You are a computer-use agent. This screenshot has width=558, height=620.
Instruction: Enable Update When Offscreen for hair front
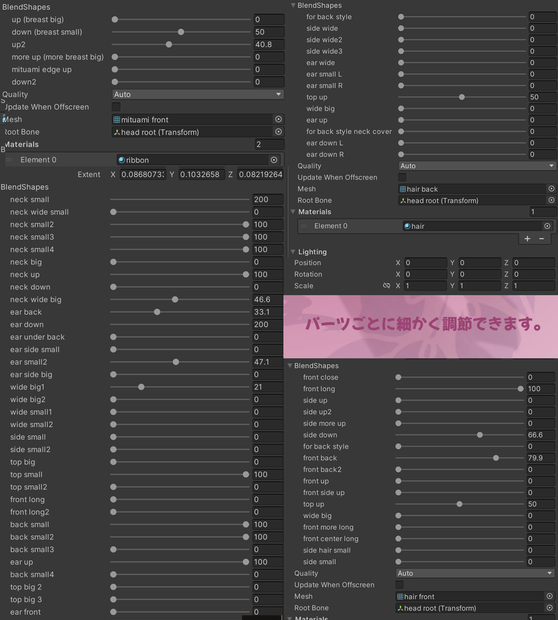tap(399, 585)
